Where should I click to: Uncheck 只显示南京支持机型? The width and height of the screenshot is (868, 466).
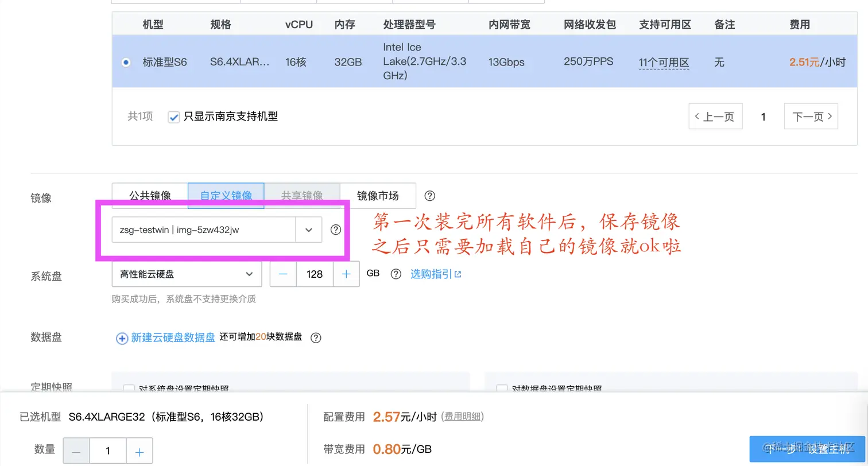coord(173,116)
